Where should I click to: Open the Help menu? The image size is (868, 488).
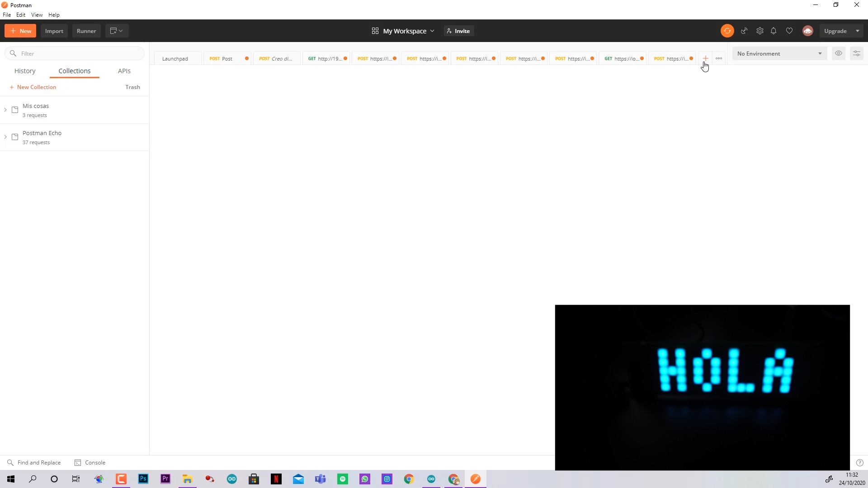click(x=54, y=15)
